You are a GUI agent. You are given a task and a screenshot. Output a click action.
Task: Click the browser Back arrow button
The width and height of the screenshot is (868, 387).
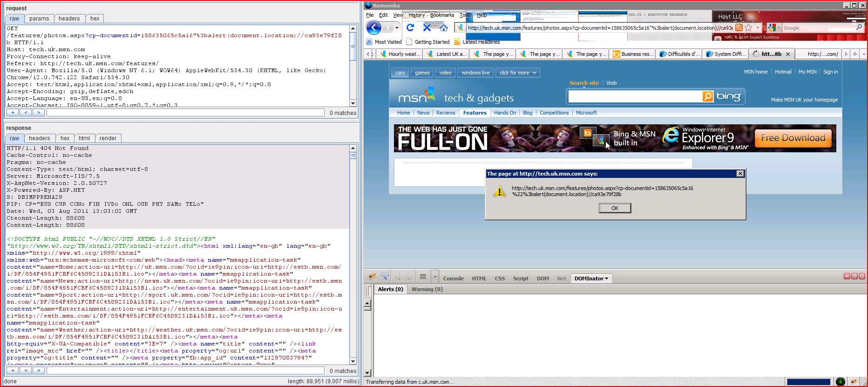[x=374, y=28]
